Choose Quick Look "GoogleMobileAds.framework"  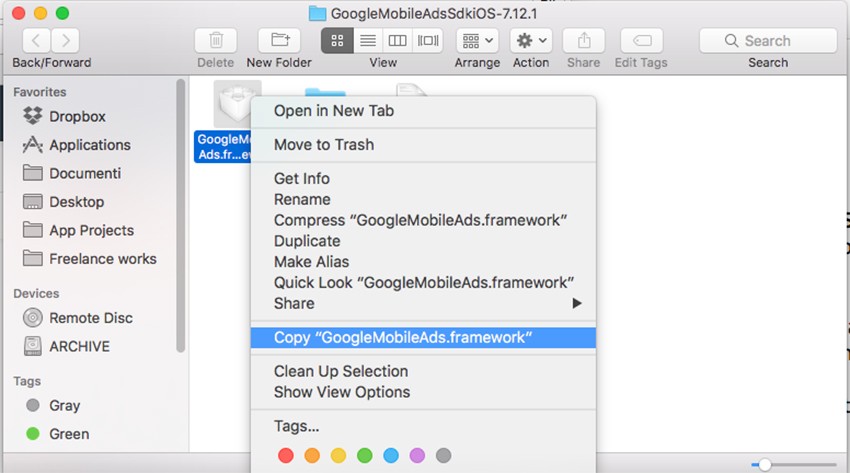(x=423, y=282)
